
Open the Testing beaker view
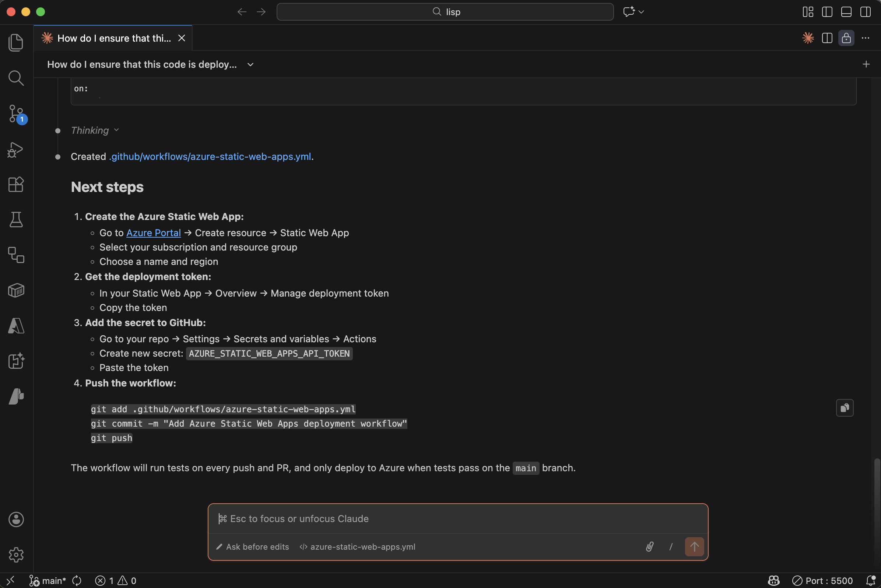[x=16, y=220]
